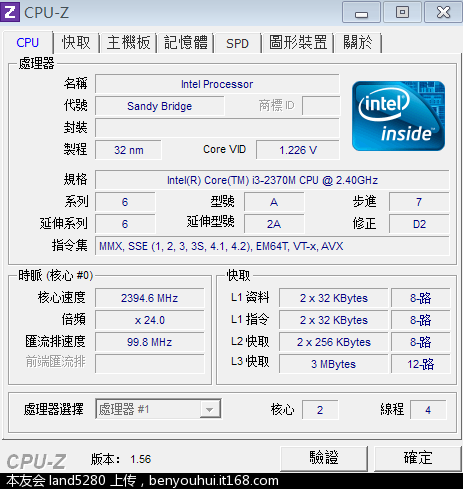The width and height of the screenshot is (463, 489).
Task: Click the 12-路 L3 associativity value
Action: [x=420, y=364]
